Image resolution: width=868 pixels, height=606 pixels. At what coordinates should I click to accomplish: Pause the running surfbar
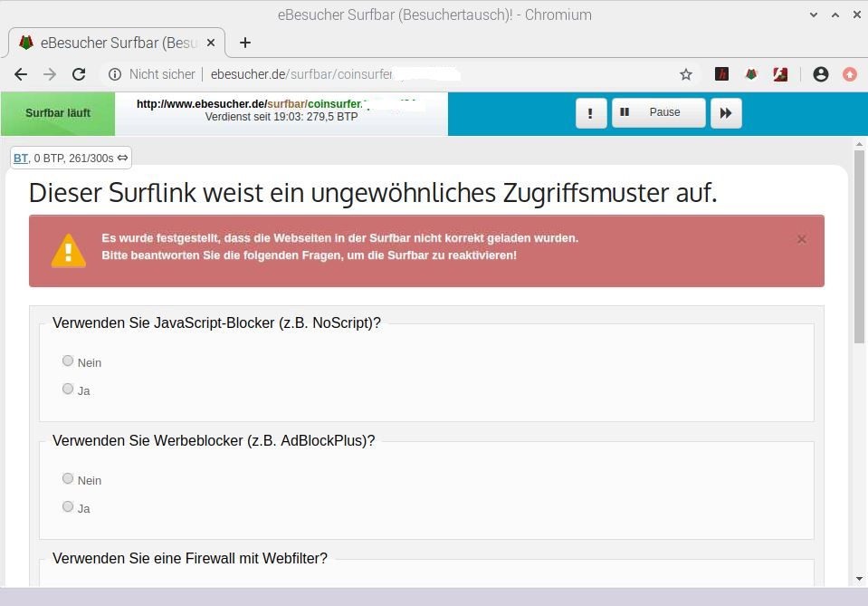click(x=657, y=112)
